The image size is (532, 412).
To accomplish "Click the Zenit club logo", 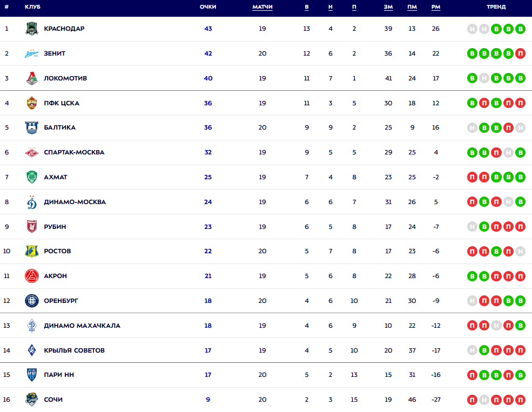I will 32,53.
